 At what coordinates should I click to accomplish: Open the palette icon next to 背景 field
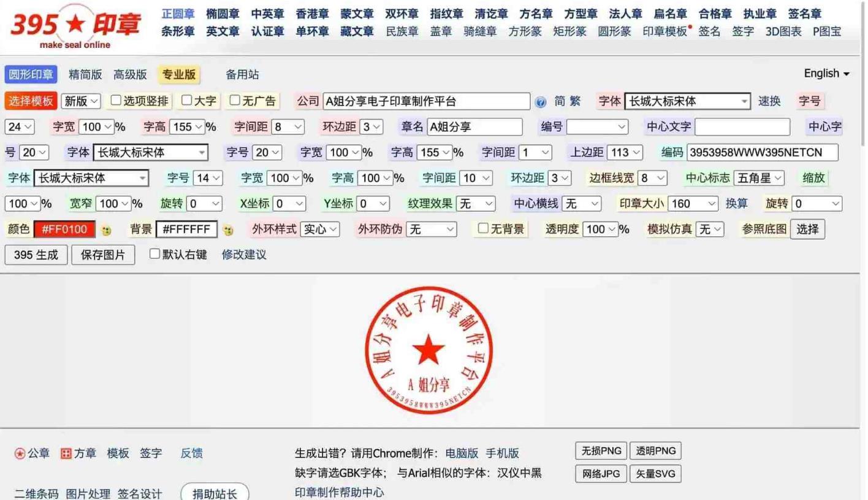pyautogui.click(x=228, y=231)
